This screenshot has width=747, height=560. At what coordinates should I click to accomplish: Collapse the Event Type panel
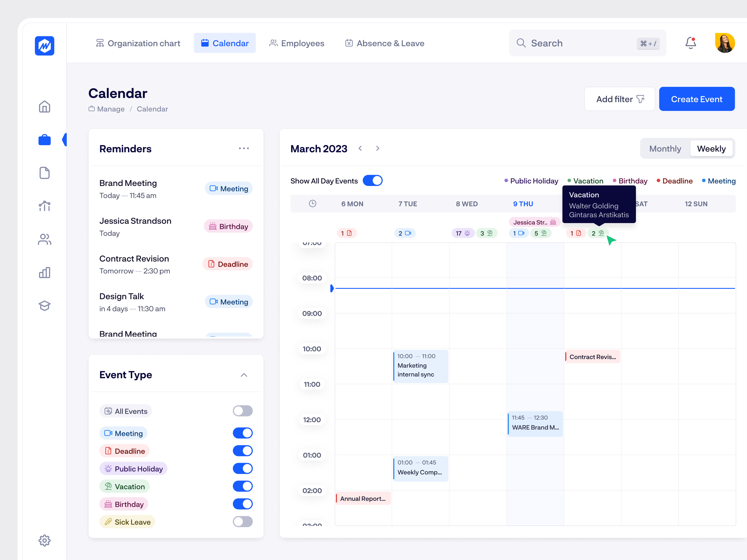pos(244,375)
